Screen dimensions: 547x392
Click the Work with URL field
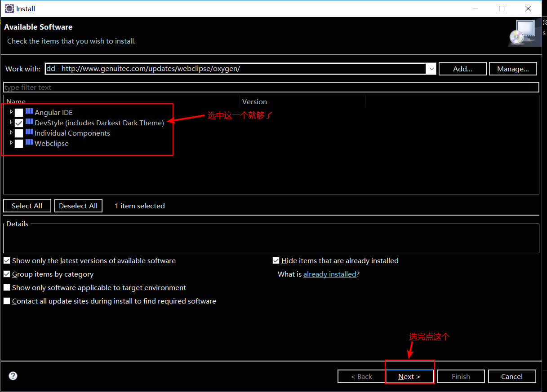236,69
